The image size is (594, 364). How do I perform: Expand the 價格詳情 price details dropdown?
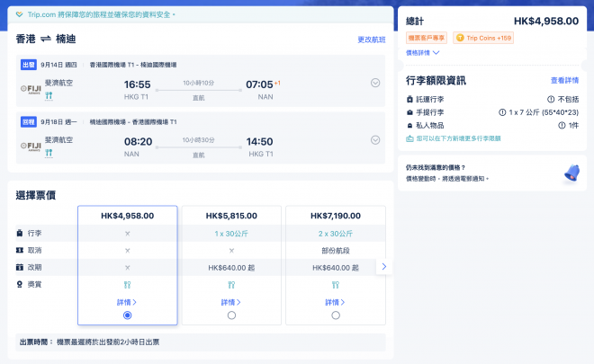click(423, 53)
